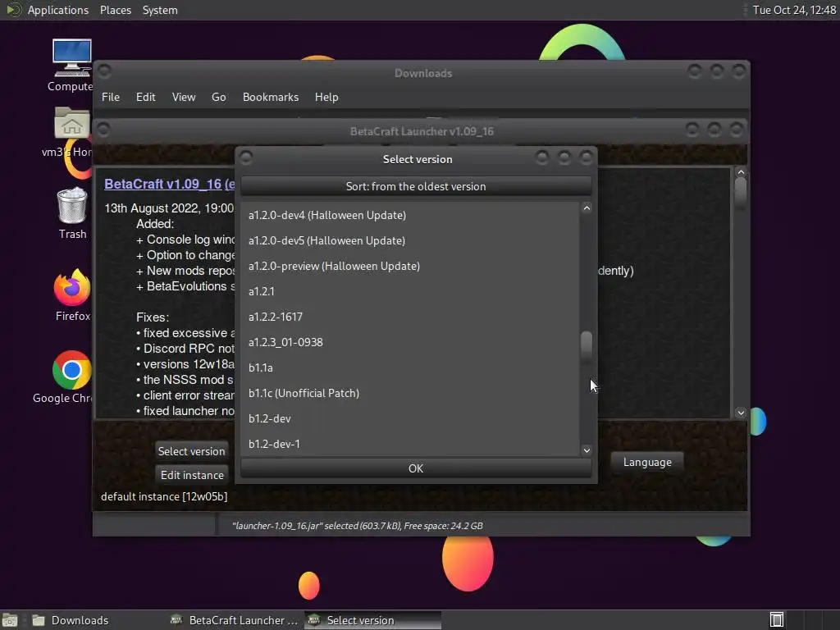Screen dimensions: 840x630
Task: Click the clock showing Tue Oct 24, 12:48
Action: click(x=794, y=10)
